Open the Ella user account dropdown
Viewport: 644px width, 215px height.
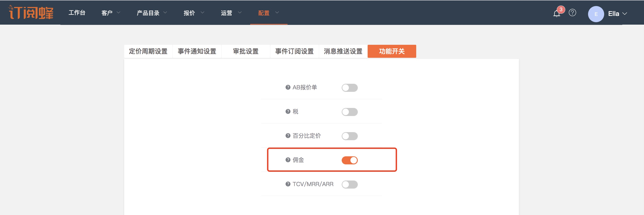coord(617,14)
